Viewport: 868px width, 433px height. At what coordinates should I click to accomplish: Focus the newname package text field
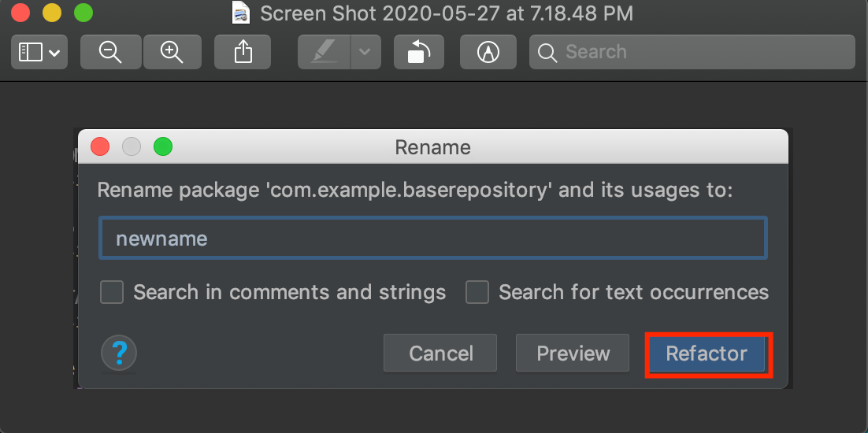tap(433, 239)
